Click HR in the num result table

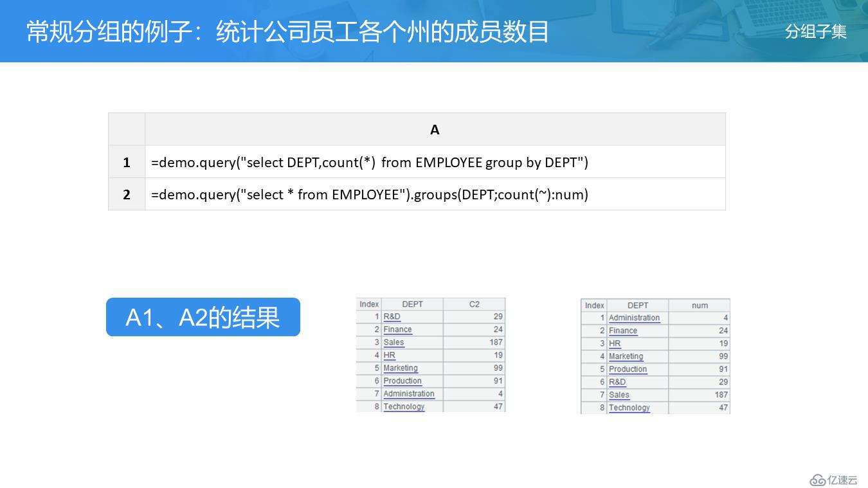(x=615, y=344)
